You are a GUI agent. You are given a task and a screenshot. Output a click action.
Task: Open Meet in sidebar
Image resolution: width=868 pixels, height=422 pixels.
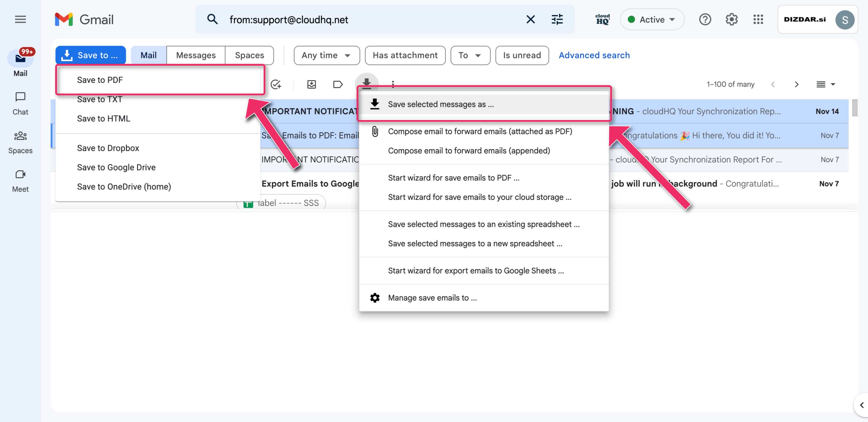click(x=20, y=181)
